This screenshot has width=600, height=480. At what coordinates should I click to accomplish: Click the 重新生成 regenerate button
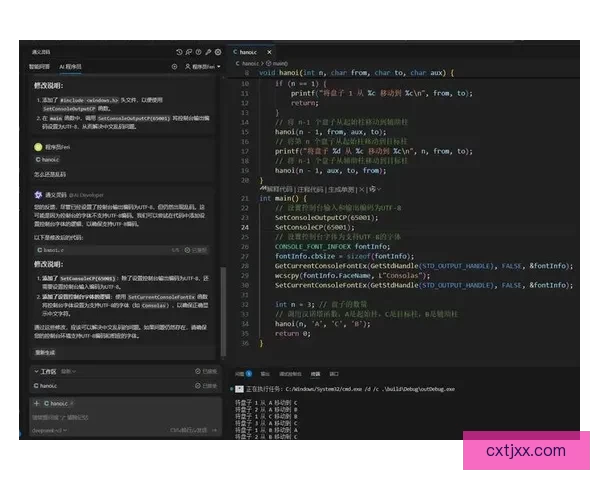(46, 352)
